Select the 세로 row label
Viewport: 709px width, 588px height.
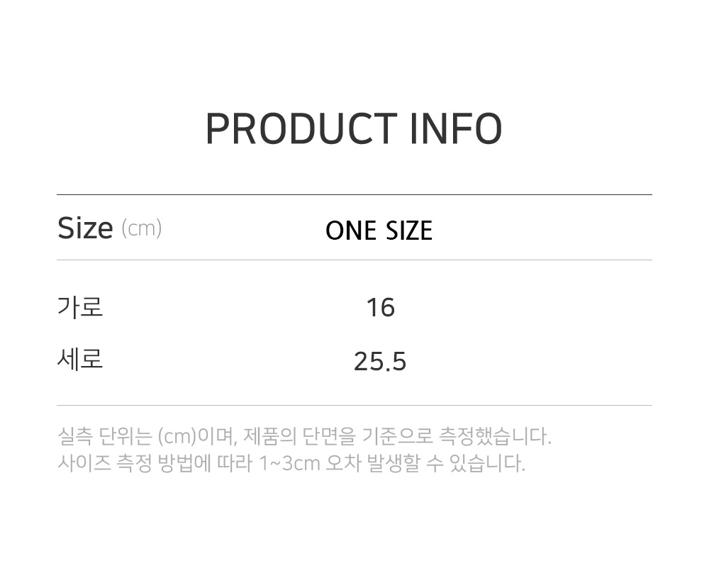pyautogui.click(x=80, y=359)
